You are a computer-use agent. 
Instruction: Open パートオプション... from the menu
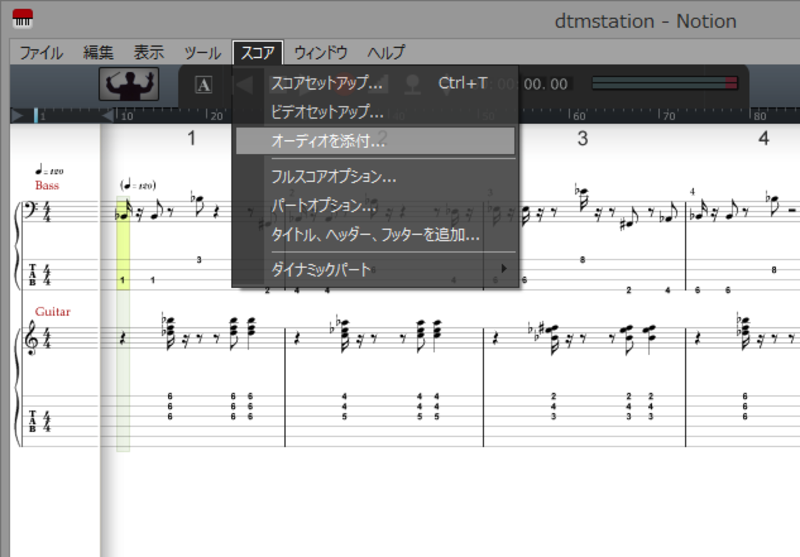point(375,206)
